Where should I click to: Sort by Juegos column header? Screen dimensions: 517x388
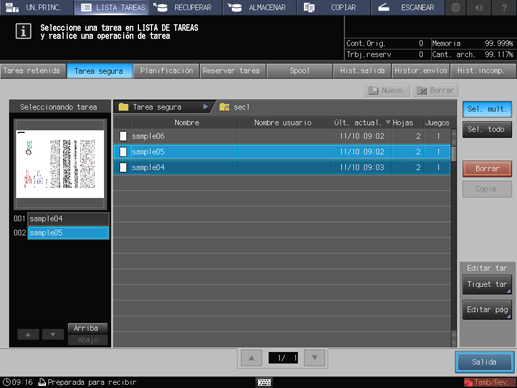point(437,123)
